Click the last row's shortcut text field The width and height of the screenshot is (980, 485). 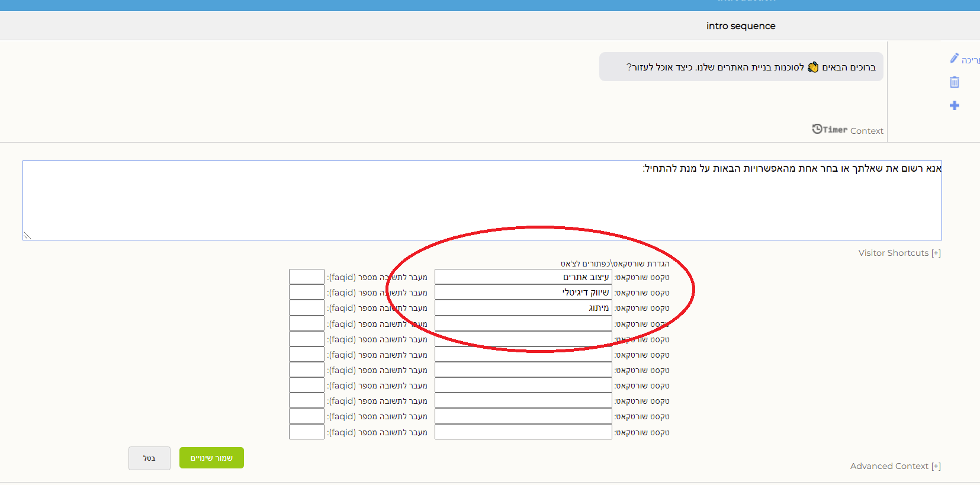pyautogui.click(x=523, y=432)
